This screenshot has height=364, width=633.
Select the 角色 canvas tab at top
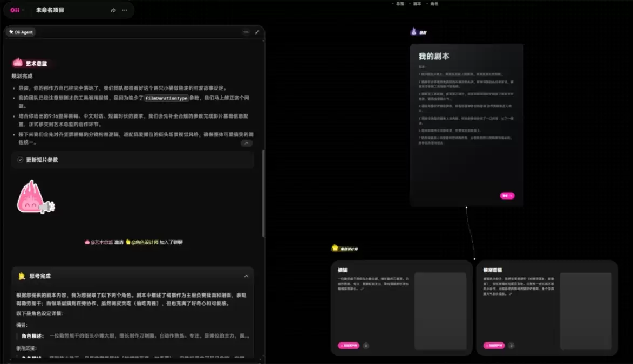(x=433, y=4)
